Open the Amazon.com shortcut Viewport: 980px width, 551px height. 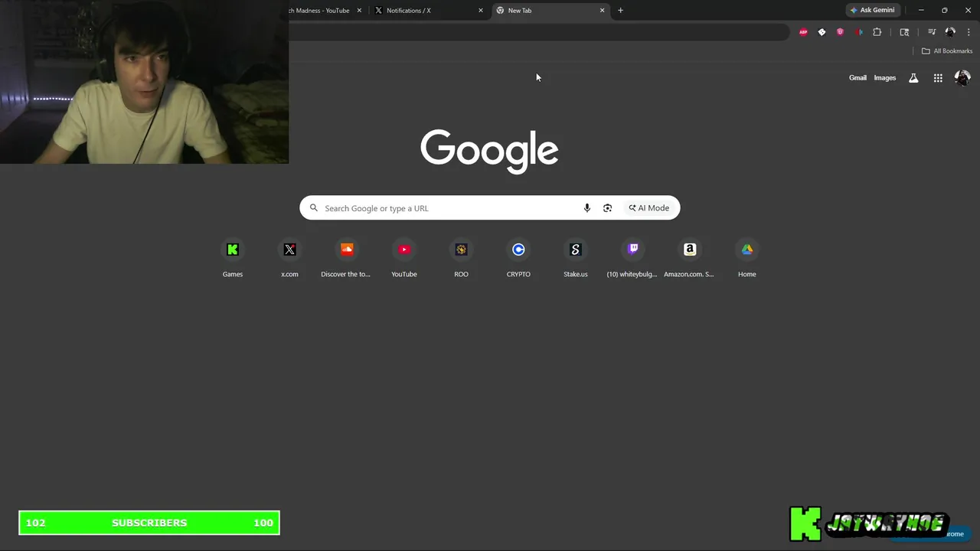(690, 258)
